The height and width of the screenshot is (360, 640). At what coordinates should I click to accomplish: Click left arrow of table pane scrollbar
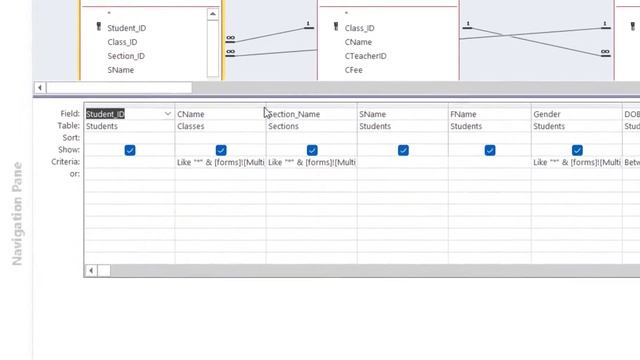(40, 87)
